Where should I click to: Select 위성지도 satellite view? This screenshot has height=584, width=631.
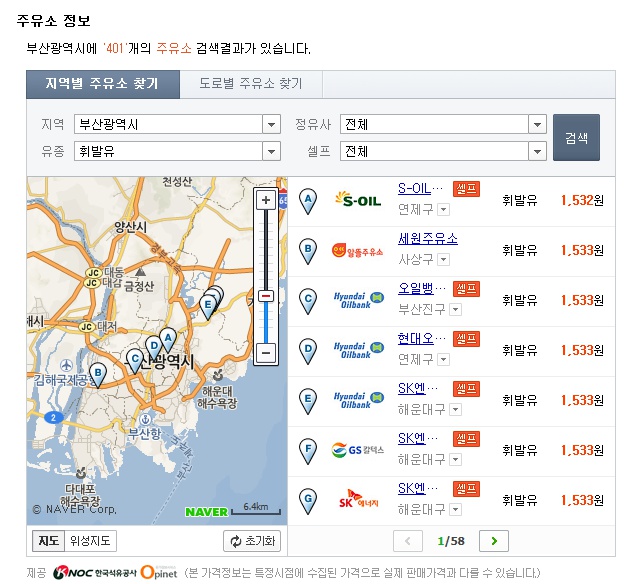pos(90,541)
